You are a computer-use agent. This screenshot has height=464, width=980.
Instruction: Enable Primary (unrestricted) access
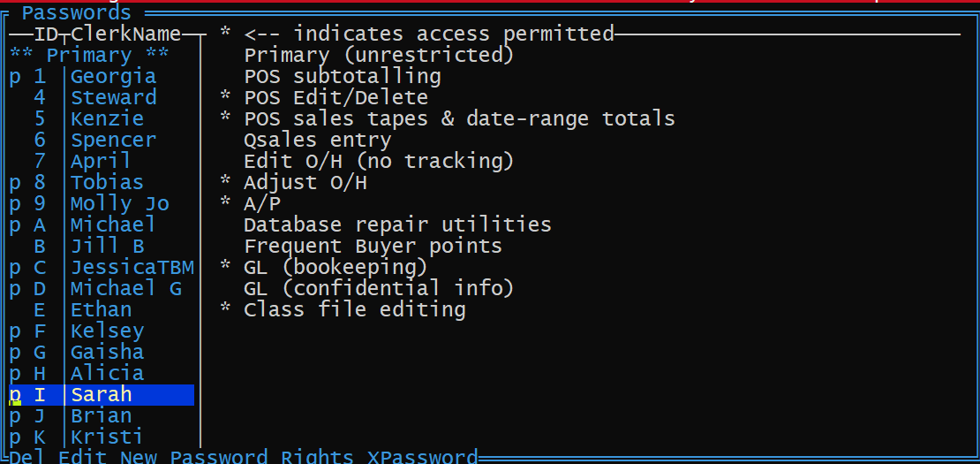click(379, 56)
